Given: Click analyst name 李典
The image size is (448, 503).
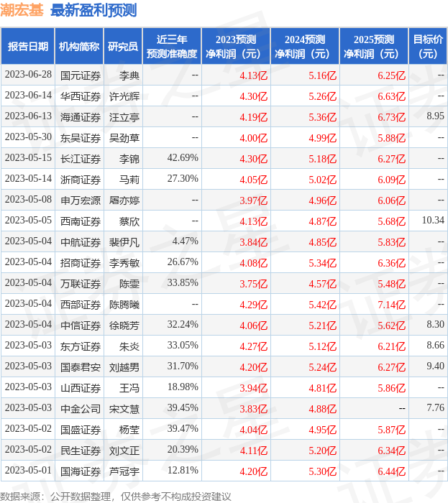Looking at the screenshot, I should click(129, 75).
